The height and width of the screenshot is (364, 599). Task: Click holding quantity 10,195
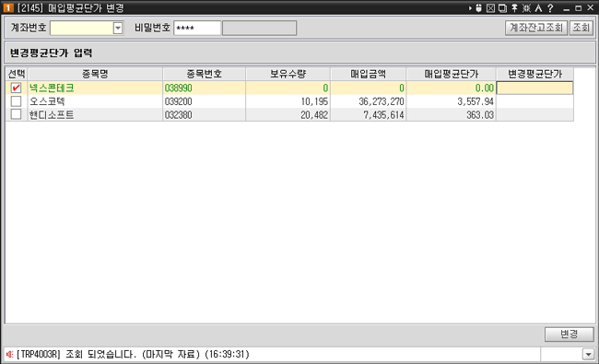pyautogui.click(x=314, y=101)
